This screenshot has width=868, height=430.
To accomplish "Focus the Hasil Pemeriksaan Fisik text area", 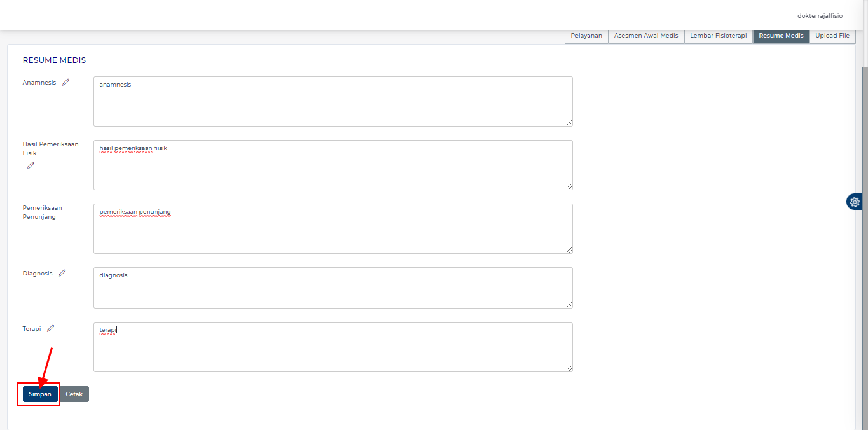I will click(x=333, y=165).
